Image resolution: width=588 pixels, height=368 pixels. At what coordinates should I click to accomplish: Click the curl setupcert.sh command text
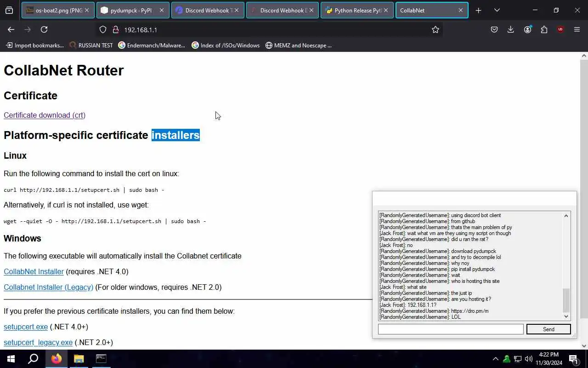84,190
